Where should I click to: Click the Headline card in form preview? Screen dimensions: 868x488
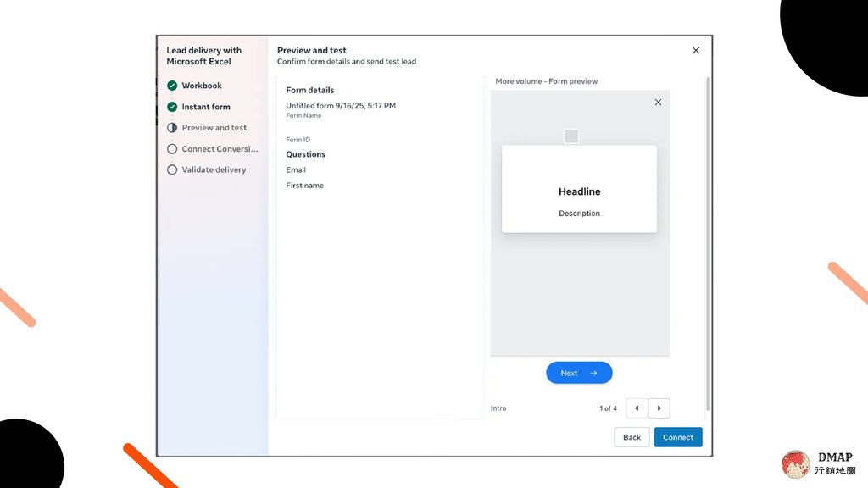point(579,189)
